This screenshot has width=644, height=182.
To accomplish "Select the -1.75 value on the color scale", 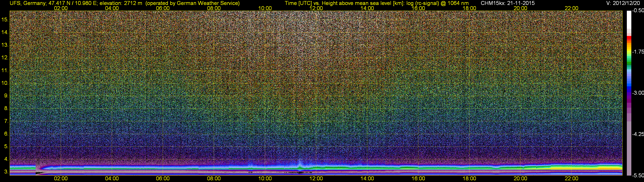I will 638,52.
